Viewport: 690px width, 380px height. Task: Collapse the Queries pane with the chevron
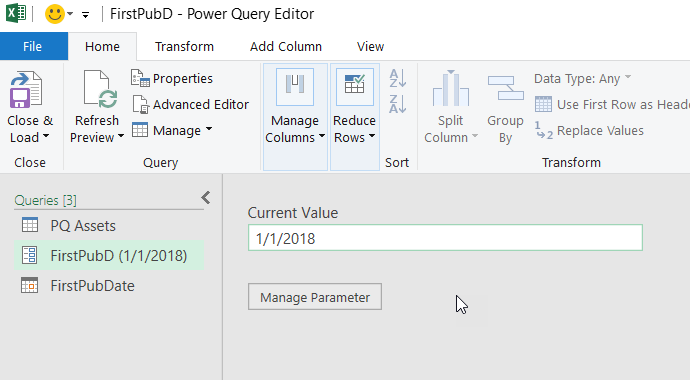point(206,198)
